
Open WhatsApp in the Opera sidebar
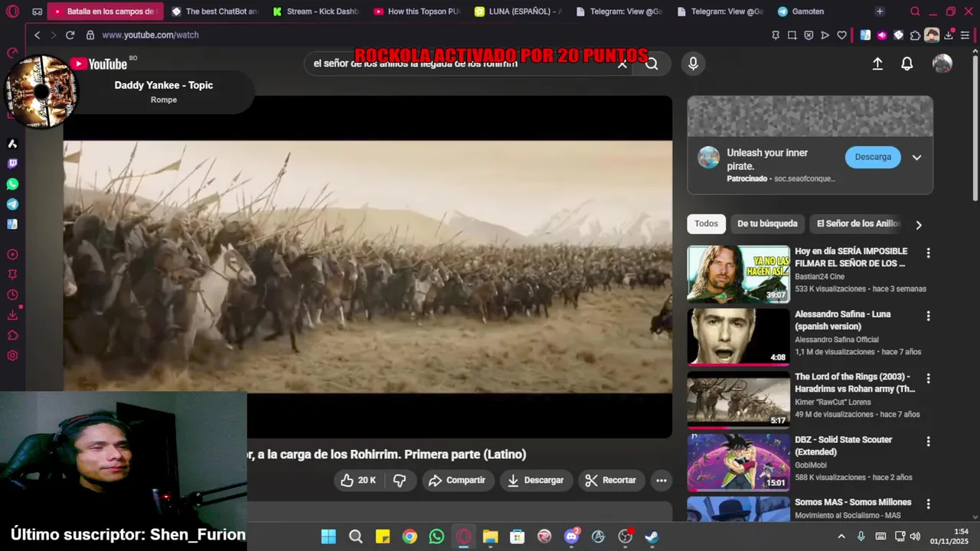click(12, 184)
